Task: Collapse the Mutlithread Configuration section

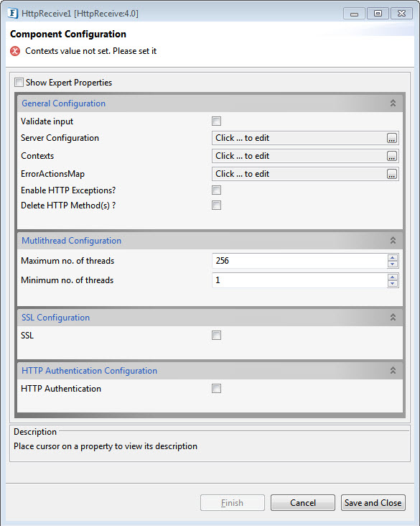Action: pos(393,241)
